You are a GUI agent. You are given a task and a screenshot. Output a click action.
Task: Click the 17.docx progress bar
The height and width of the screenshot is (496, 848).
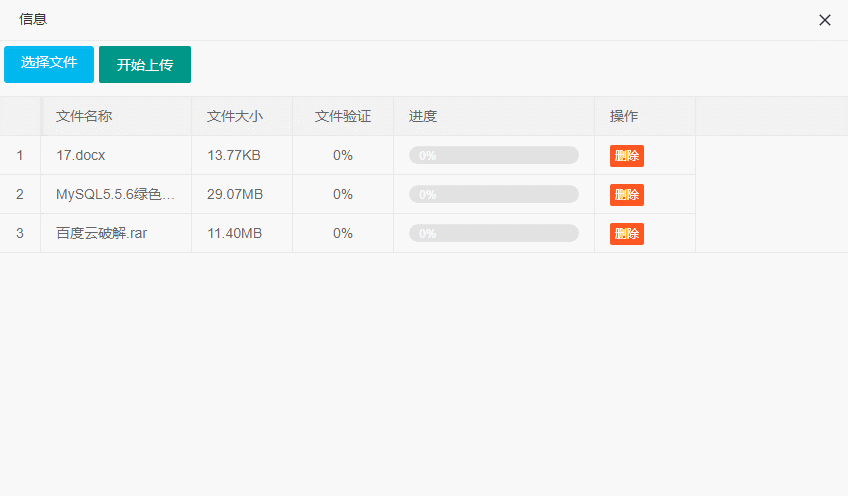(x=494, y=155)
